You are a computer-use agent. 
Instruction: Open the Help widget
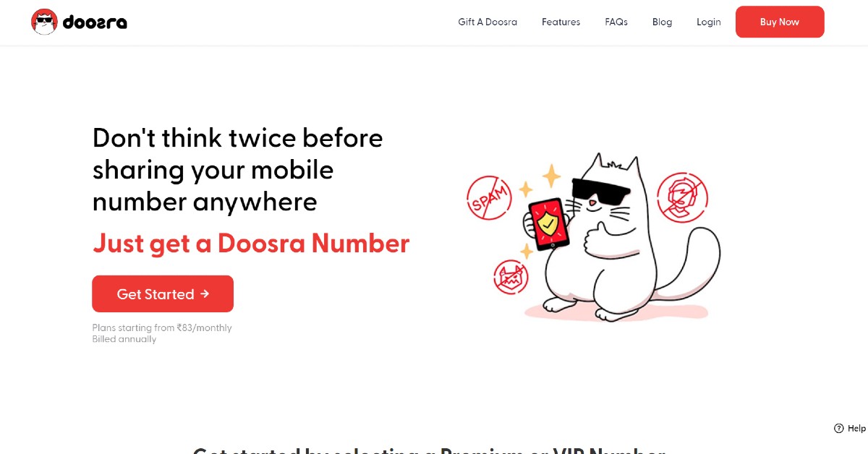(x=850, y=428)
